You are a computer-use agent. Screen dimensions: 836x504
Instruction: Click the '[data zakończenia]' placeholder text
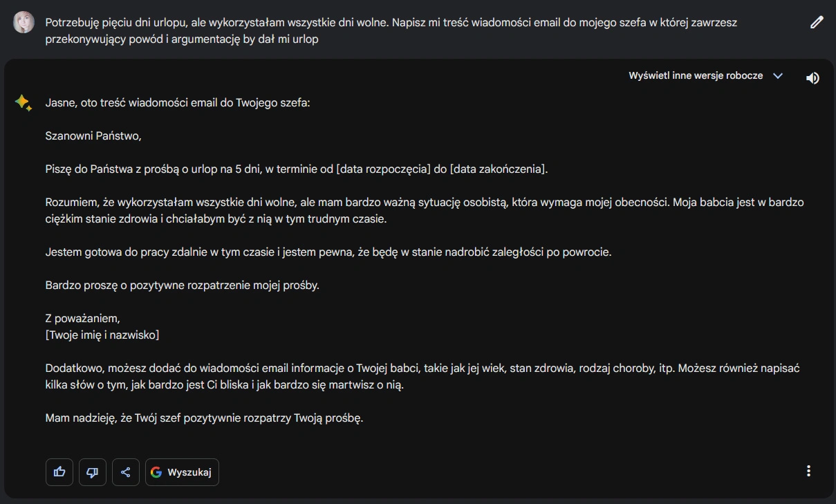pos(498,169)
